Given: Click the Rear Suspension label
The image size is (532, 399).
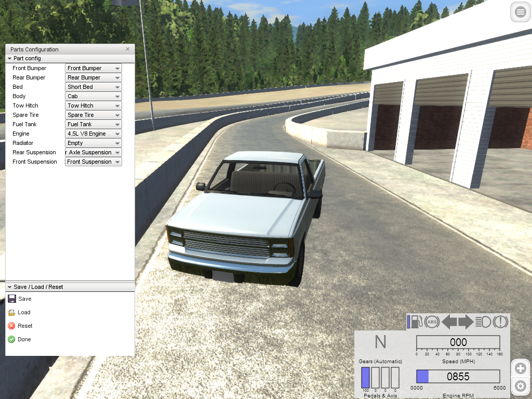Looking at the screenshot, I should coord(34,153).
